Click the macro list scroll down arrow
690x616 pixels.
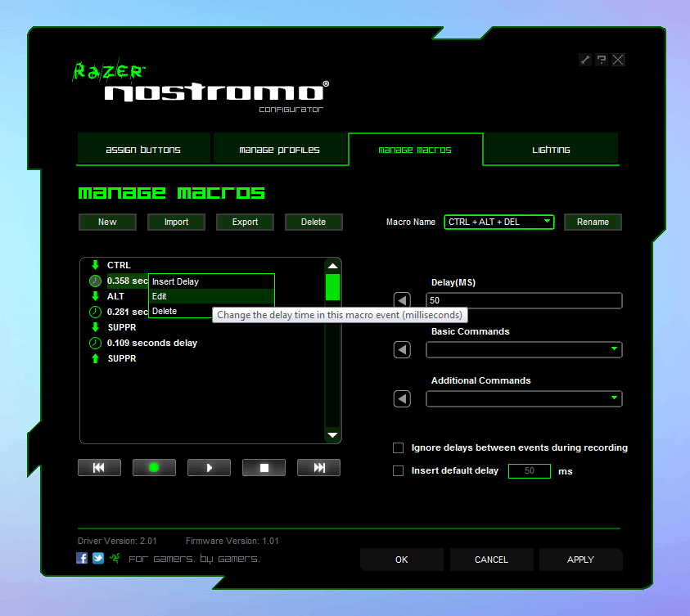tap(332, 435)
